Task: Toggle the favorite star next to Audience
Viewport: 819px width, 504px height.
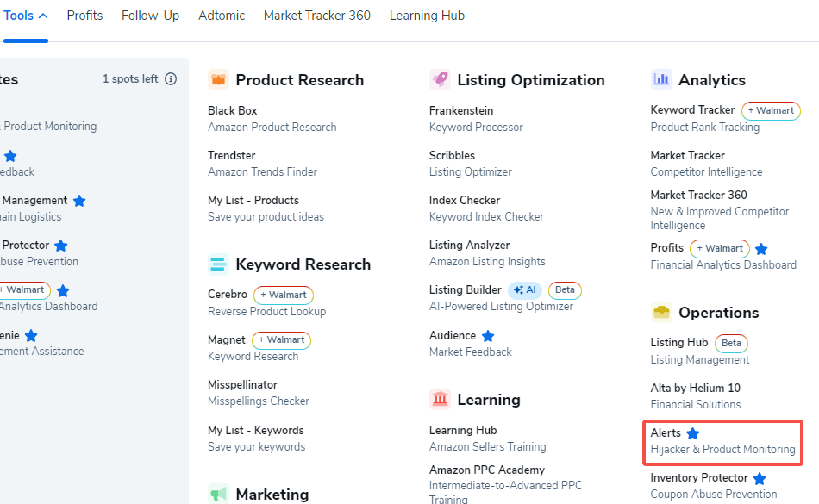Action: [488, 336]
